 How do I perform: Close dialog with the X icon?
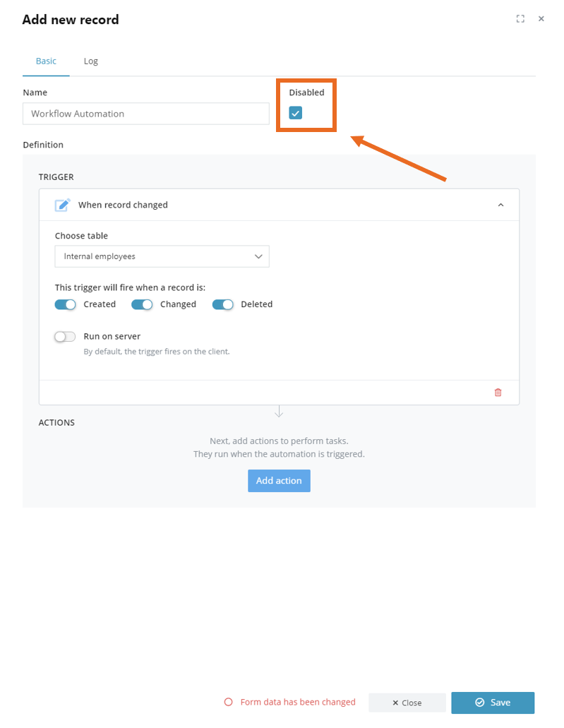pyautogui.click(x=541, y=18)
